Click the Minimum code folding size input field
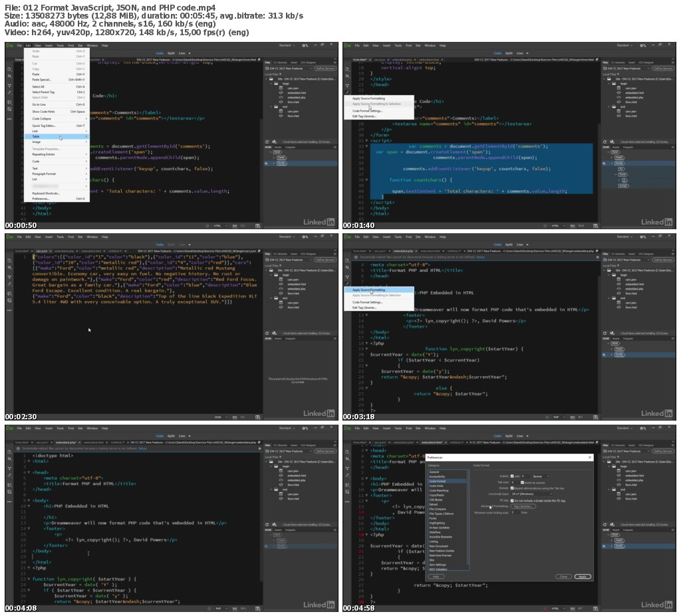 (x=516, y=512)
